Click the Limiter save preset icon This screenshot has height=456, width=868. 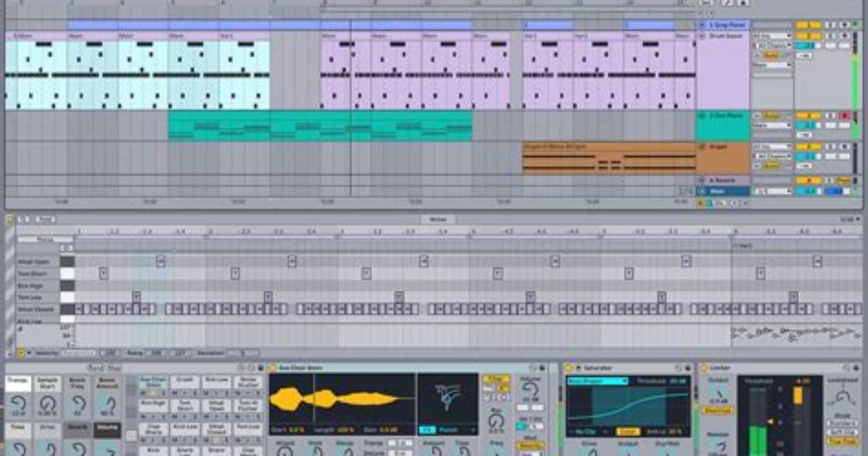tap(856, 368)
